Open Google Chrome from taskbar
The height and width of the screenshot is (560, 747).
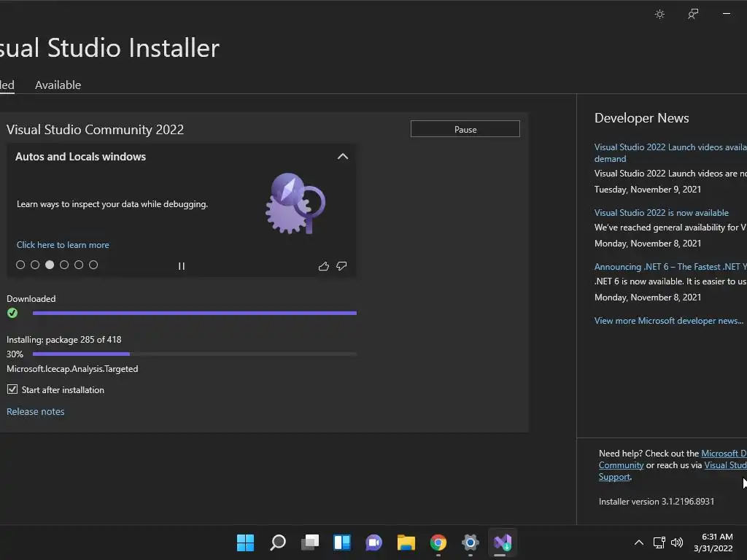pyautogui.click(x=438, y=542)
